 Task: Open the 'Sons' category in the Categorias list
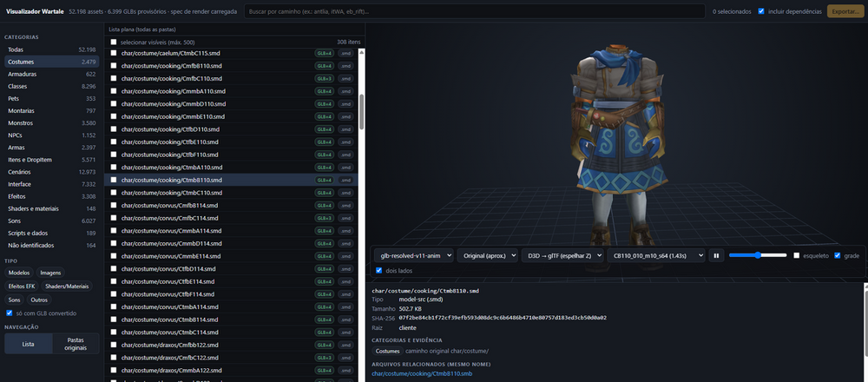coord(51,221)
